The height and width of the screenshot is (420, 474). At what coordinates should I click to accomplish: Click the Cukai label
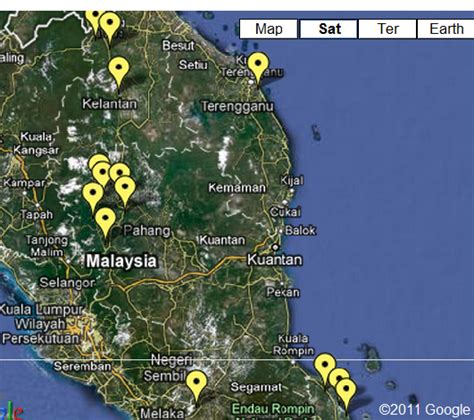pos(285,212)
